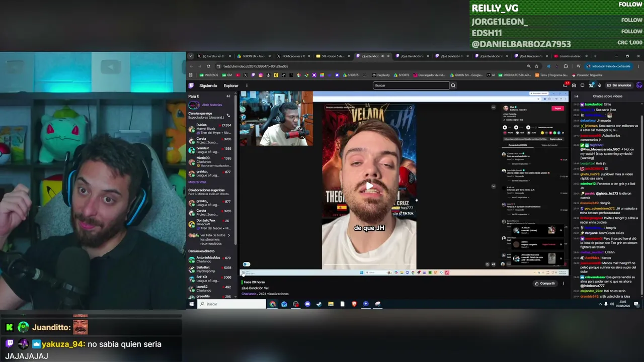Open Abrir historias in the sidebar

point(212,105)
